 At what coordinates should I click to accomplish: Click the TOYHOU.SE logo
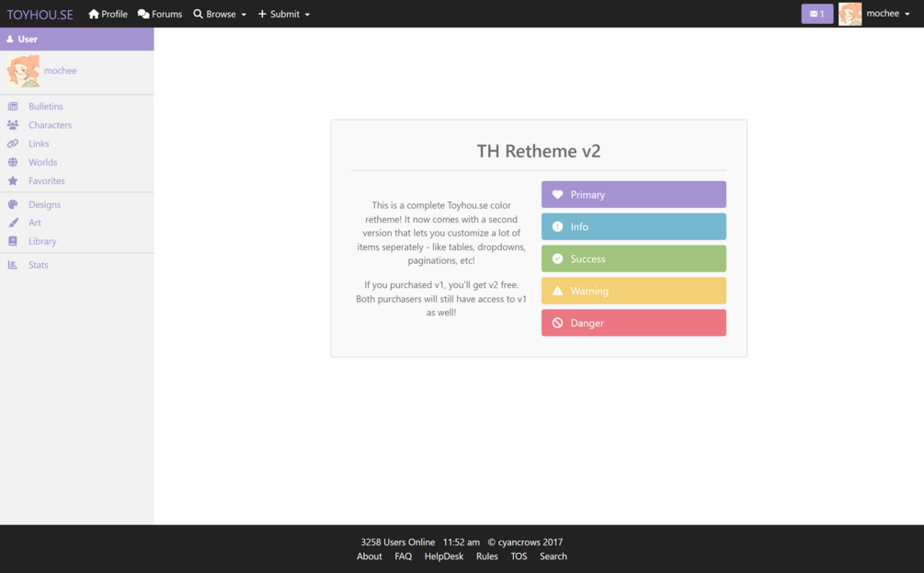pos(40,14)
